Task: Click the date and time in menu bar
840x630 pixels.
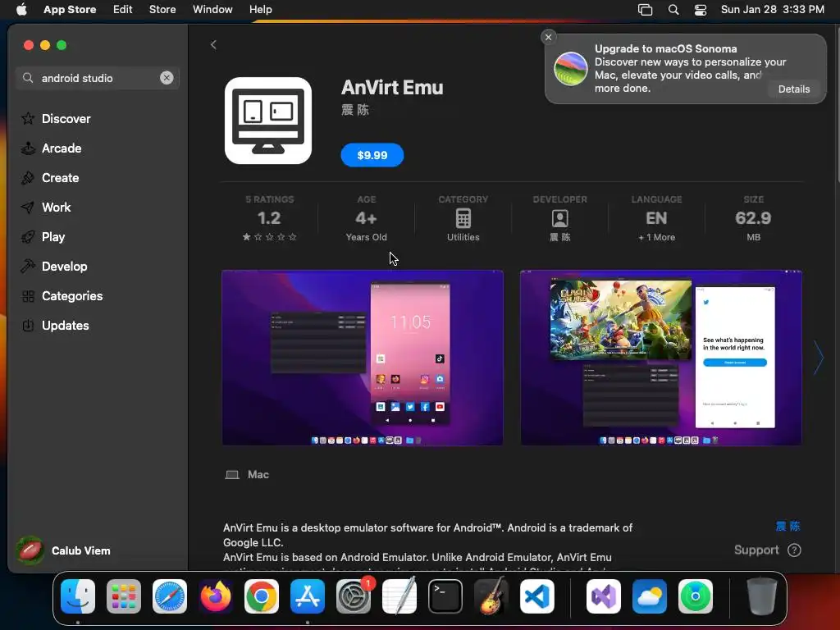Action: pyautogui.click(x=773, y=10)
